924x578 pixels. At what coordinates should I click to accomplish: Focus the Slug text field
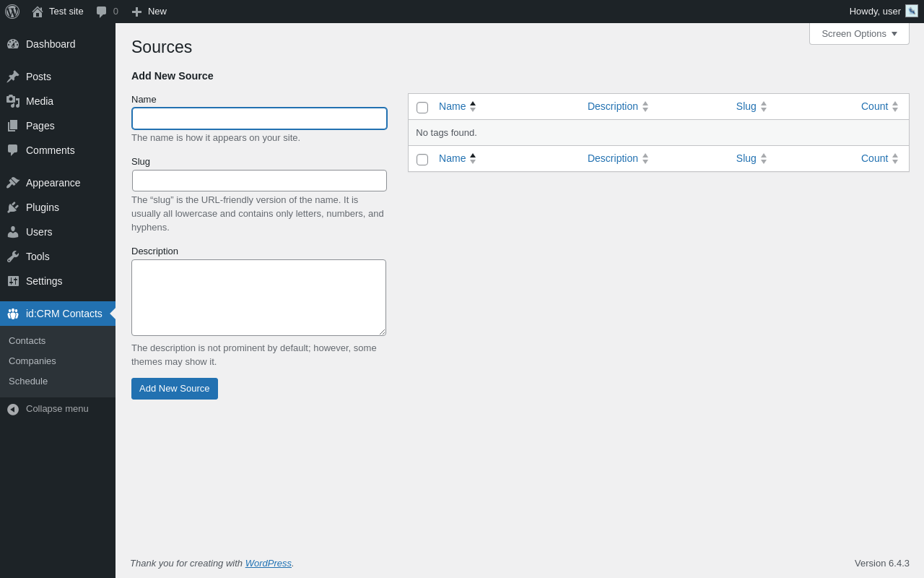259,181
